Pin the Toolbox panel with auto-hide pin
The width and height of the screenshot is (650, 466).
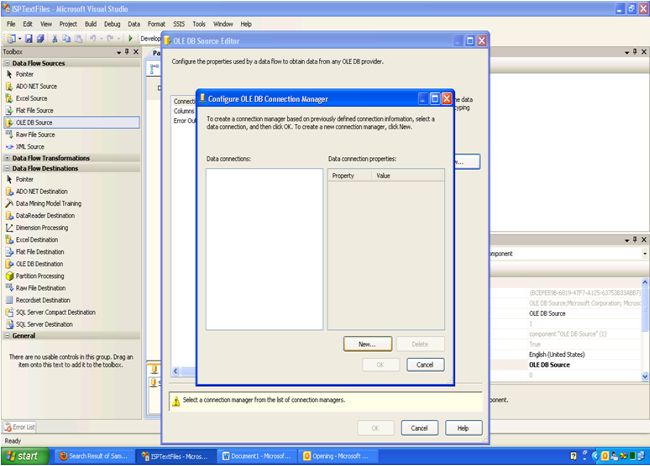[127, 52]
